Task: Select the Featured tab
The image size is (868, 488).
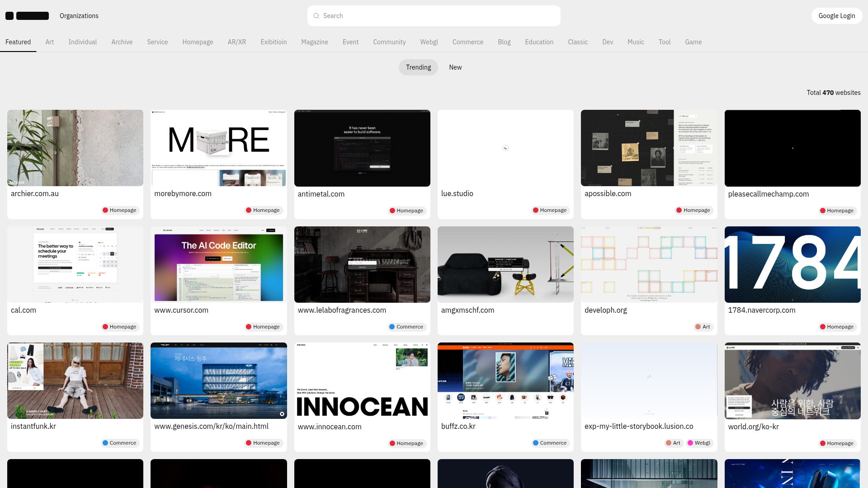Action: point(18,42)
